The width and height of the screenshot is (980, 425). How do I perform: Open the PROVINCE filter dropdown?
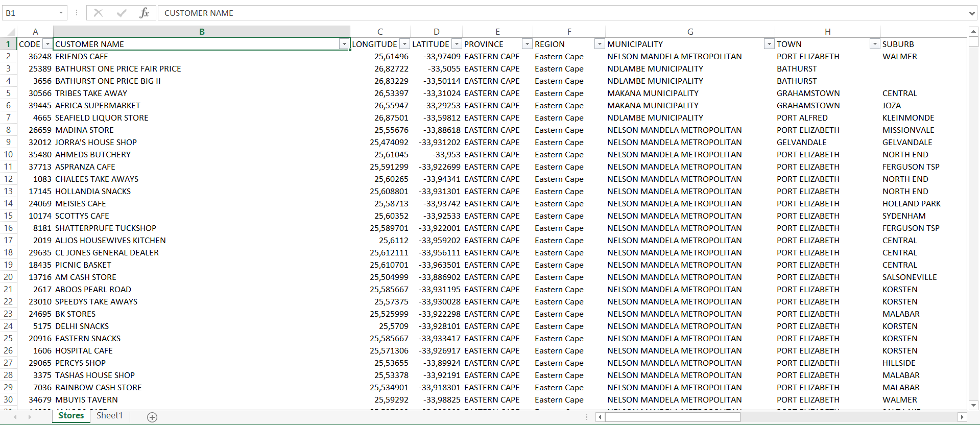tap(528, 44)
